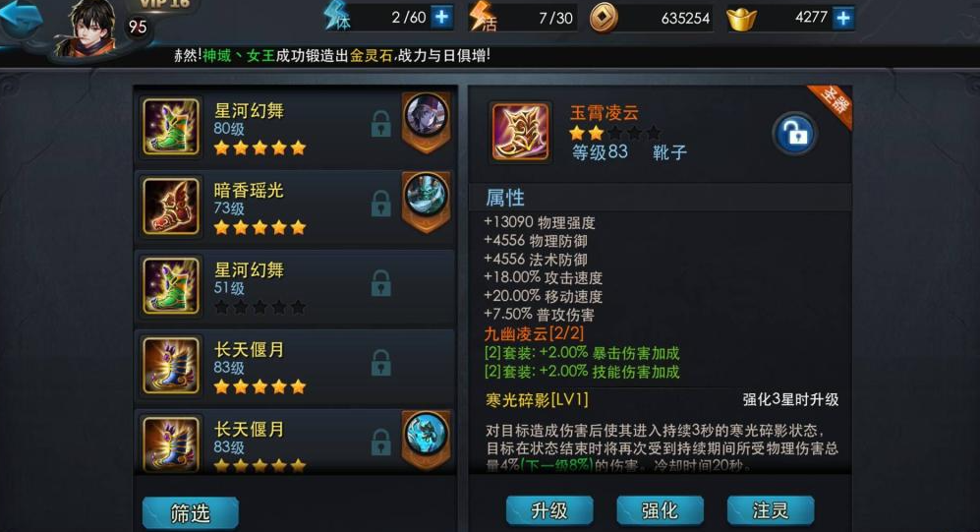Toggle the lock on level 51 星河幻舞

point(380,283)
